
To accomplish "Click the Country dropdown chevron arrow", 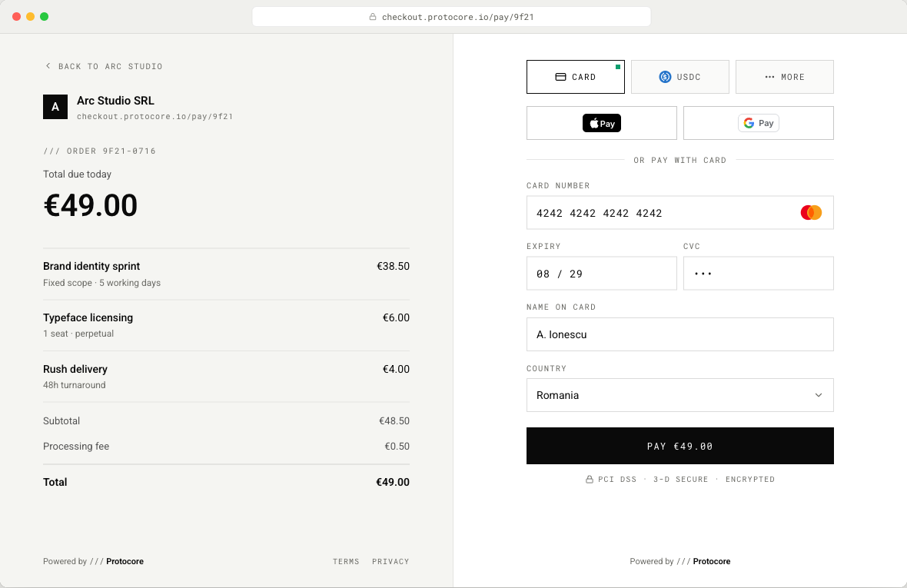I will (x=819, y=396).
